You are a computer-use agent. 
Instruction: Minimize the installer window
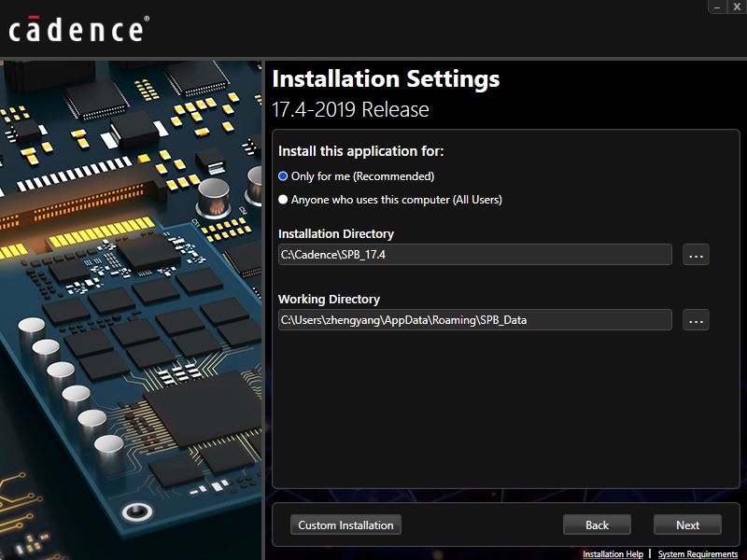(717, 7)
